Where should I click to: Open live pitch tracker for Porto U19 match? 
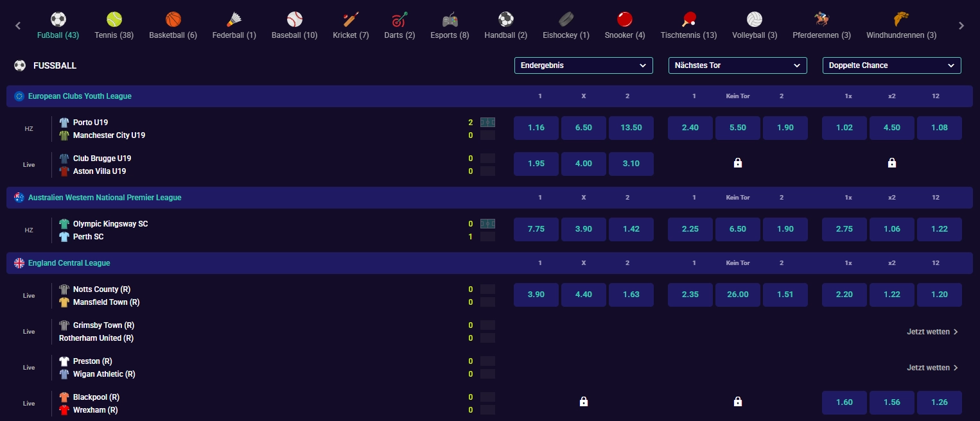coord(488,122)
